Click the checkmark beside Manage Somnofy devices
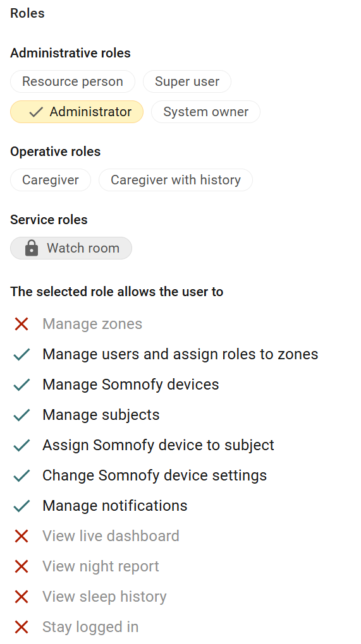The width and height of the screenshot is (361, 644). tap(21, 385)
